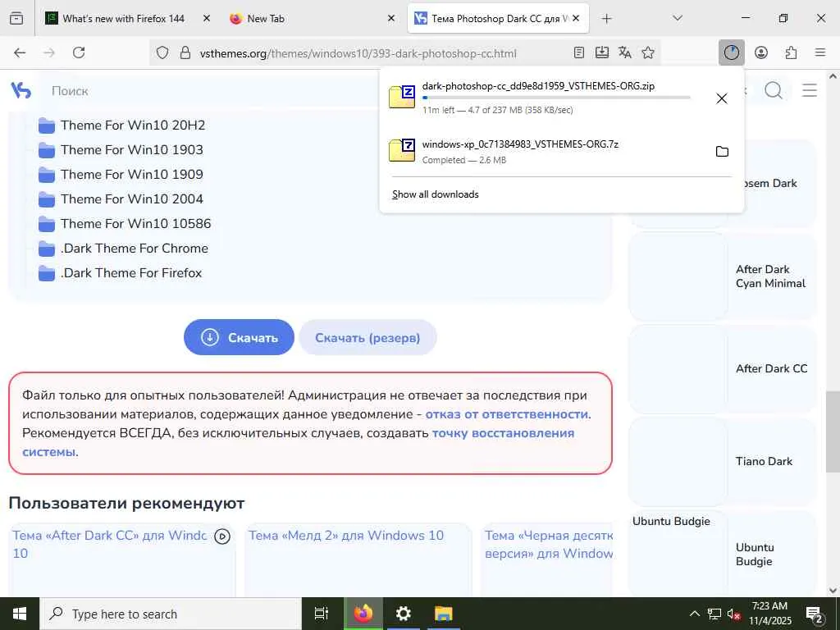Select Theme For Win10 1903 folder
840x630 pixels.
121,150
